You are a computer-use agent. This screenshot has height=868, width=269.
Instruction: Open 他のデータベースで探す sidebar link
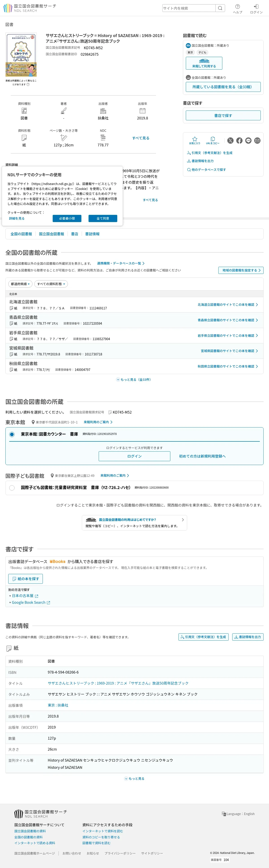[x=206, y=170]
